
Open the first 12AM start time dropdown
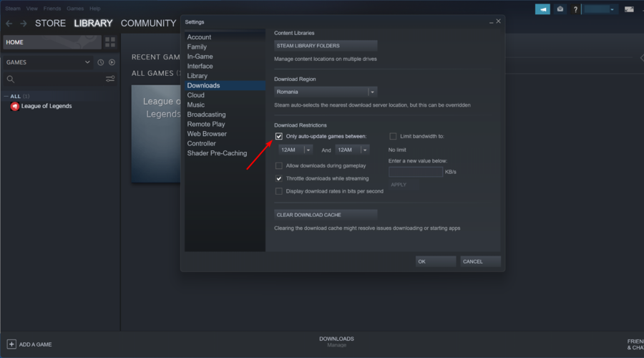click(x=296, y=150)
